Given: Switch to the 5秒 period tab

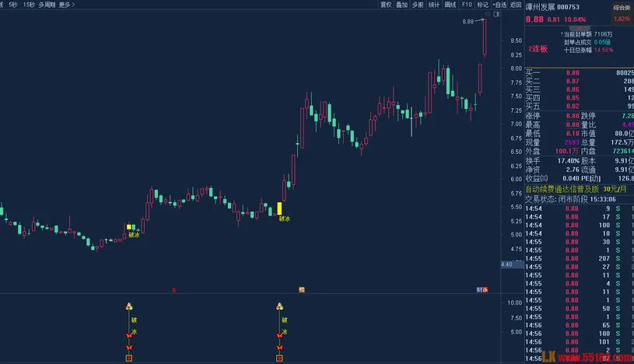Looking at the screenshot, I should (x=12, y=5).
